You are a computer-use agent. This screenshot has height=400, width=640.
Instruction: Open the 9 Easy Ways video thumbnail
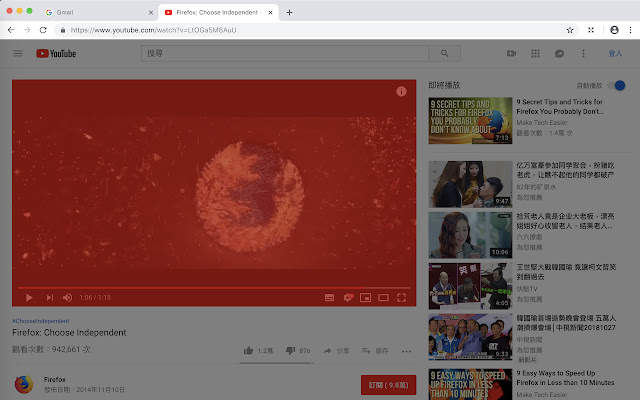point(470,384)
